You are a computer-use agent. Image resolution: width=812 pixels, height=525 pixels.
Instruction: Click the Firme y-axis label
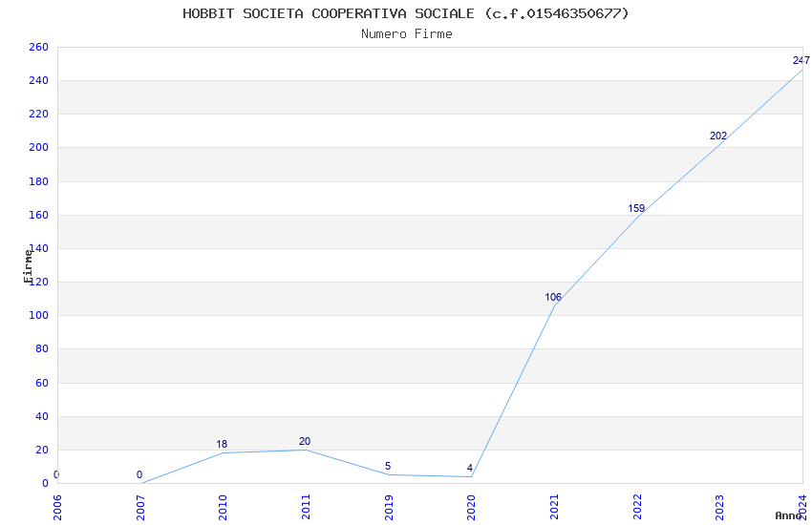pos(28,266)
